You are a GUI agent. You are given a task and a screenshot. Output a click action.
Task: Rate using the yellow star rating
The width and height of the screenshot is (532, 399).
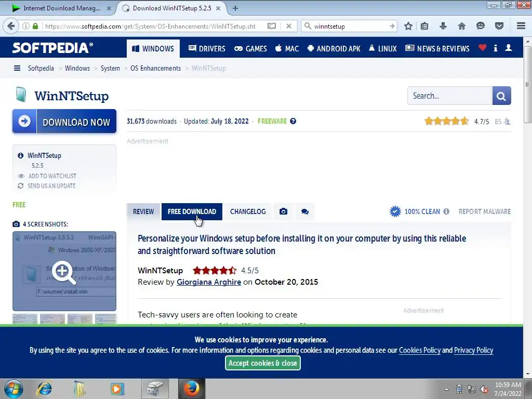pos(446,121)
